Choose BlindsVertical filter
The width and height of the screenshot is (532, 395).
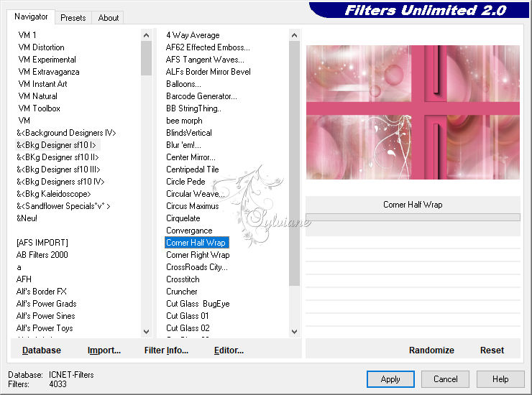pos(189,133)
